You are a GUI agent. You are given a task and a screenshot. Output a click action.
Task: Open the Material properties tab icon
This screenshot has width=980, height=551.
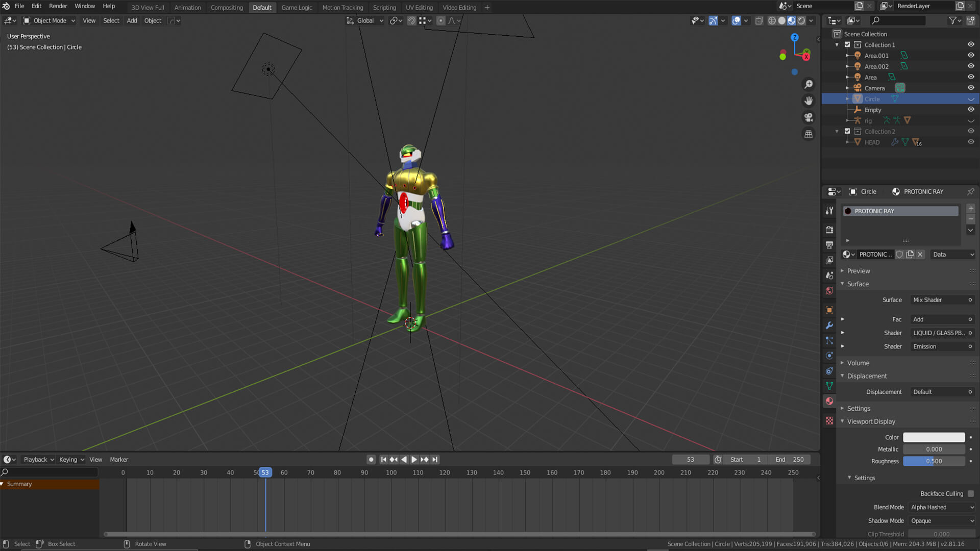[829, 401]
